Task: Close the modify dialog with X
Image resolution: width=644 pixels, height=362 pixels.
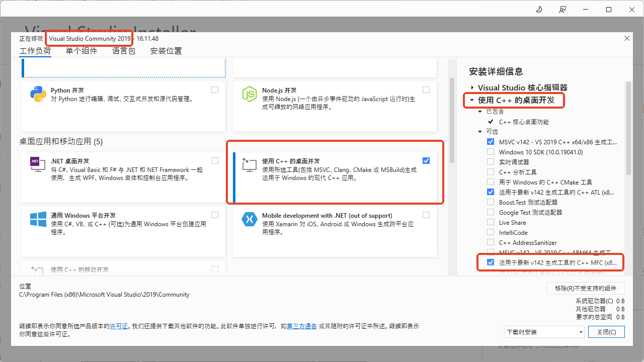Action: (626, 38)
